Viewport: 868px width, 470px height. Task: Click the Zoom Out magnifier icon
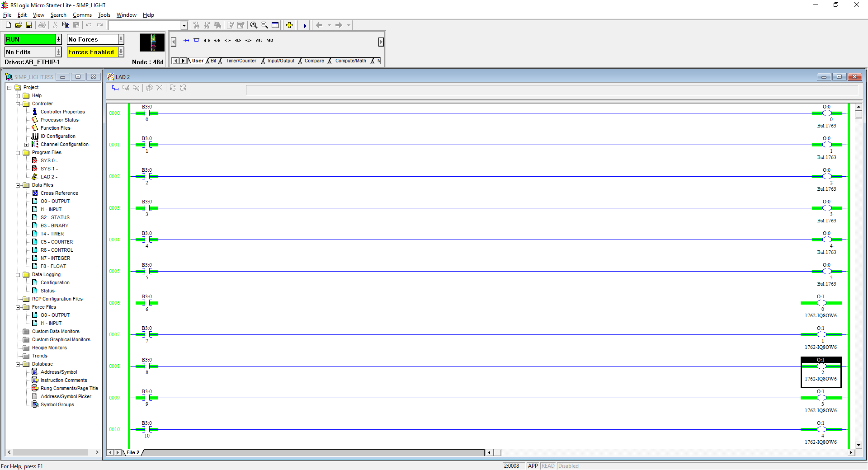pos(264,25)
